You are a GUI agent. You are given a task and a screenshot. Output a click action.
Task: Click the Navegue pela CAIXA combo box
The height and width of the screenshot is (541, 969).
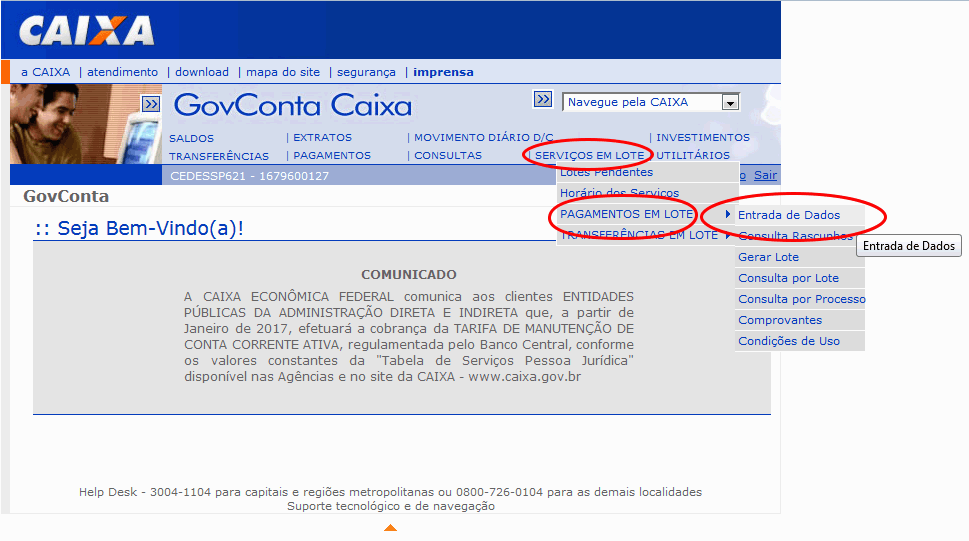(x=651, y=102)
